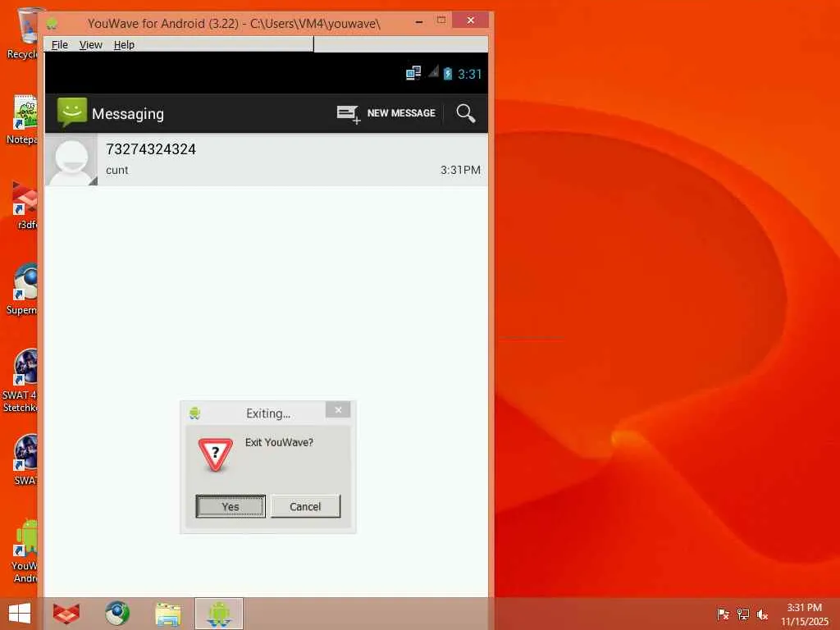Viewport: 840px width, 630px height.
Task: Click YouWave window title bar Android icon
Action: (52, 24)
